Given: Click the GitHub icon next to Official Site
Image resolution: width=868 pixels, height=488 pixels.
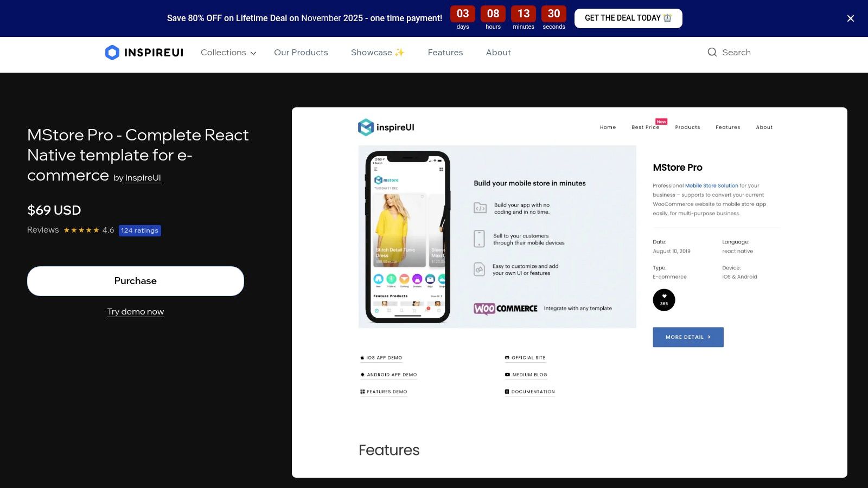Looking at the screenshot, I should tap(508, 357).
